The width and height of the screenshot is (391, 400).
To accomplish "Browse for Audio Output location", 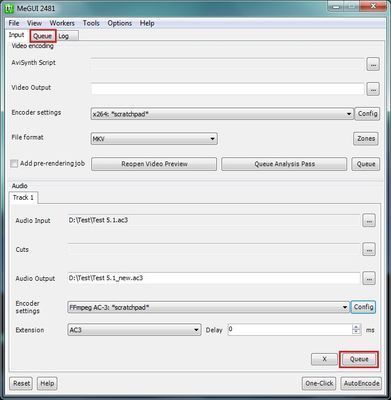I will pos(369,278).
